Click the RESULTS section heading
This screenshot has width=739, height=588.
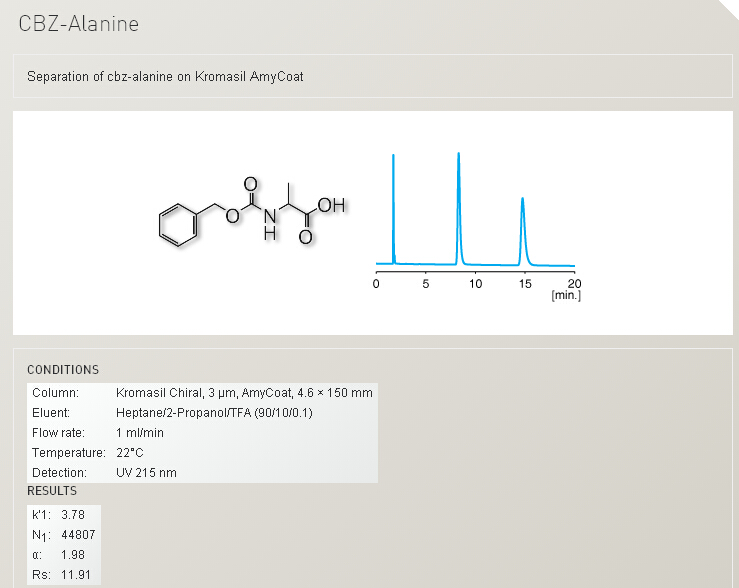coord(52,491)
